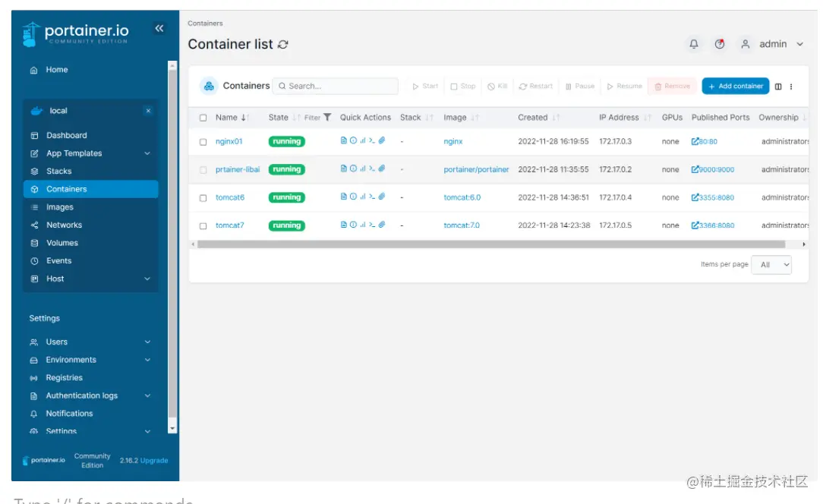Click the State column Filter icon
The height and width of the screenshot is (504, 823).
[327, 117]
